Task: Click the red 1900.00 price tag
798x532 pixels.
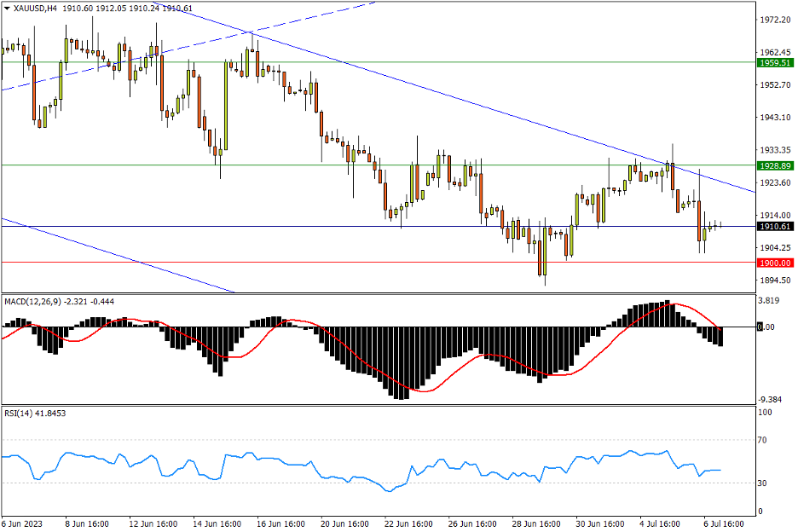Action: pos(775,263)
